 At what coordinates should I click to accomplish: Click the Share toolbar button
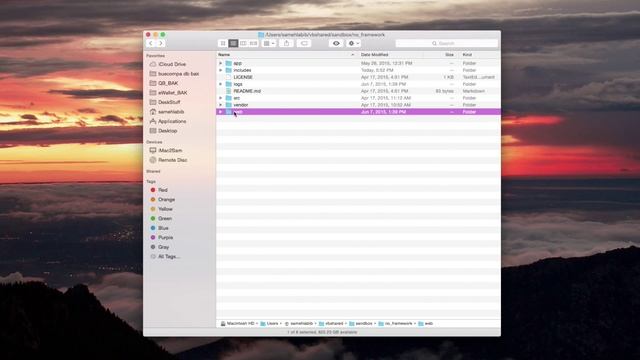(x=287, y=43)
